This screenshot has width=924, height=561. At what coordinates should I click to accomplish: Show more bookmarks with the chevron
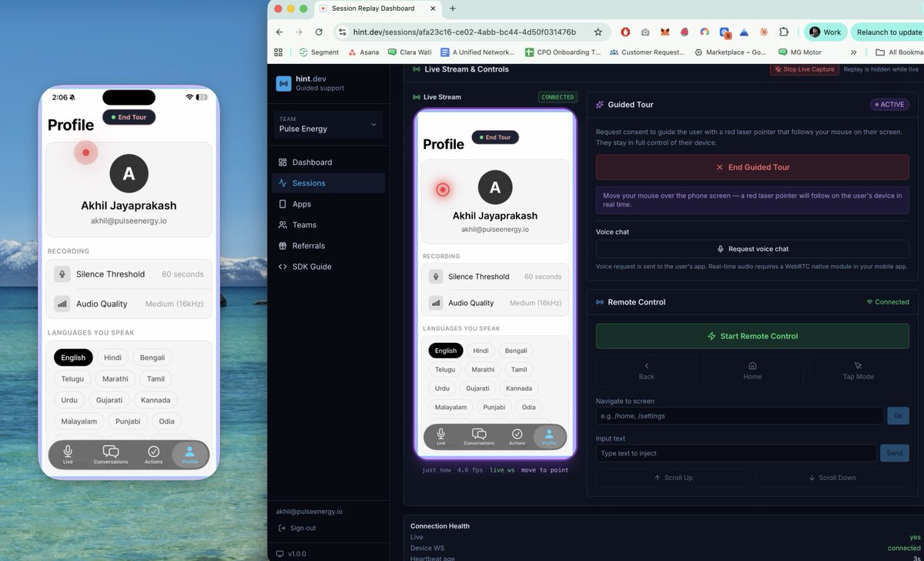click(x=854, y=52)
